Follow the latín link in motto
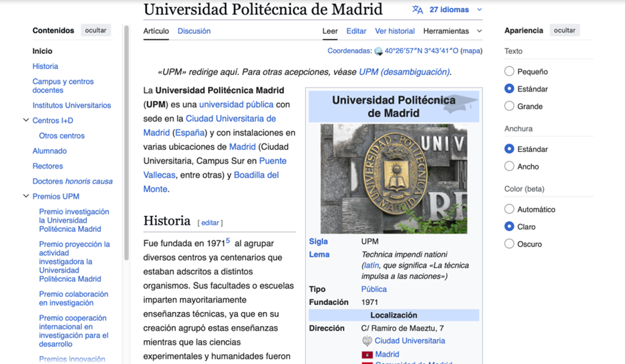 [371, 265]
